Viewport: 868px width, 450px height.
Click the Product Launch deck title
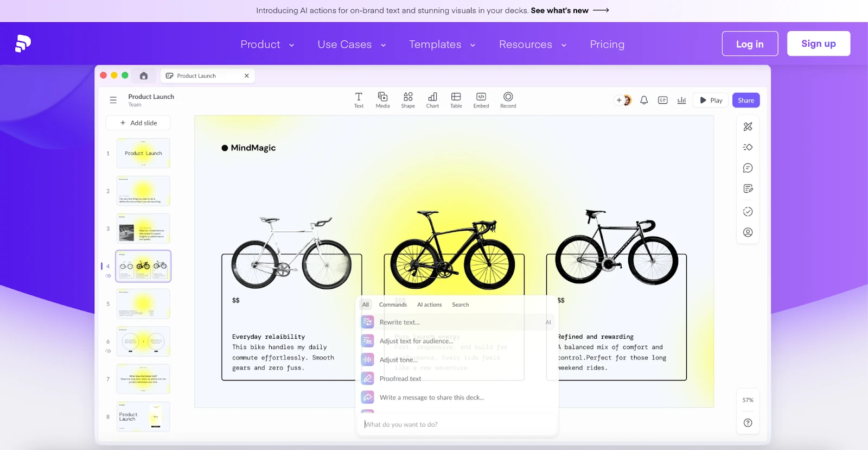(x=151, y=97)
